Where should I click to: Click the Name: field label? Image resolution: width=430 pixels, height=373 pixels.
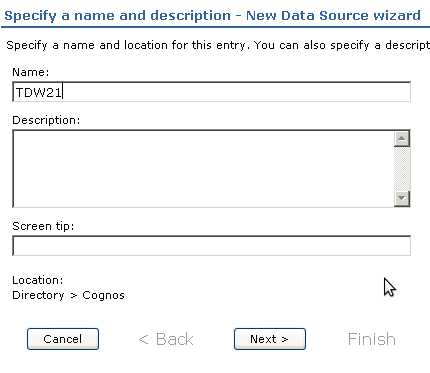(31, 72)
